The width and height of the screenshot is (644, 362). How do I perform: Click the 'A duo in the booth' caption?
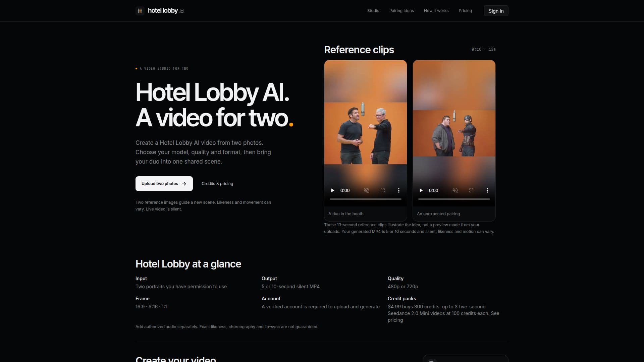[x=346, y=214]
